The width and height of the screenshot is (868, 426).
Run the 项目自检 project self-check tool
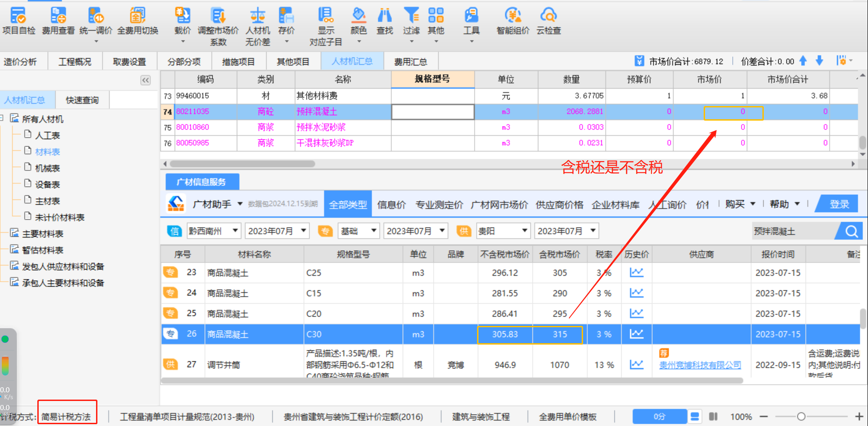[x=19, y=21]
